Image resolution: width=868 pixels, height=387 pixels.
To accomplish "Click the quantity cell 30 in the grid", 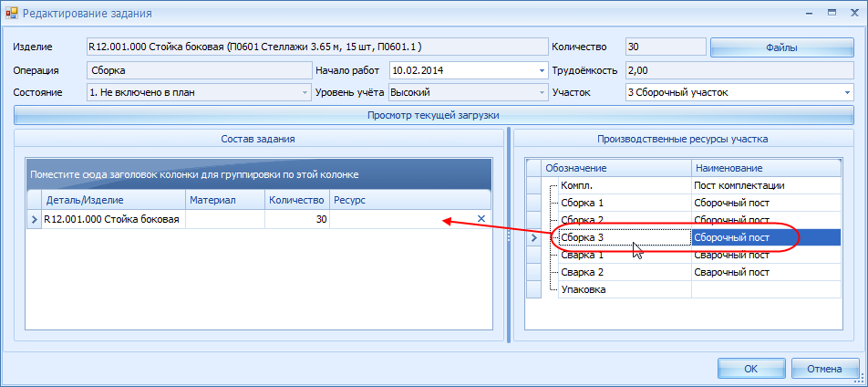I will pos(296,220).
